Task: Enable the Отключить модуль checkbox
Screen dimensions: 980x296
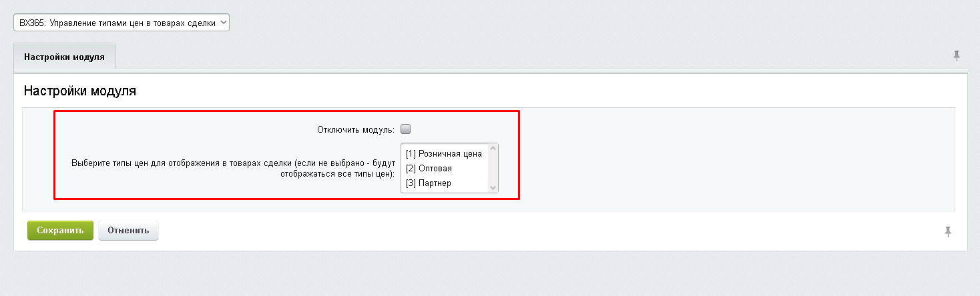Action: click(405, 129)
